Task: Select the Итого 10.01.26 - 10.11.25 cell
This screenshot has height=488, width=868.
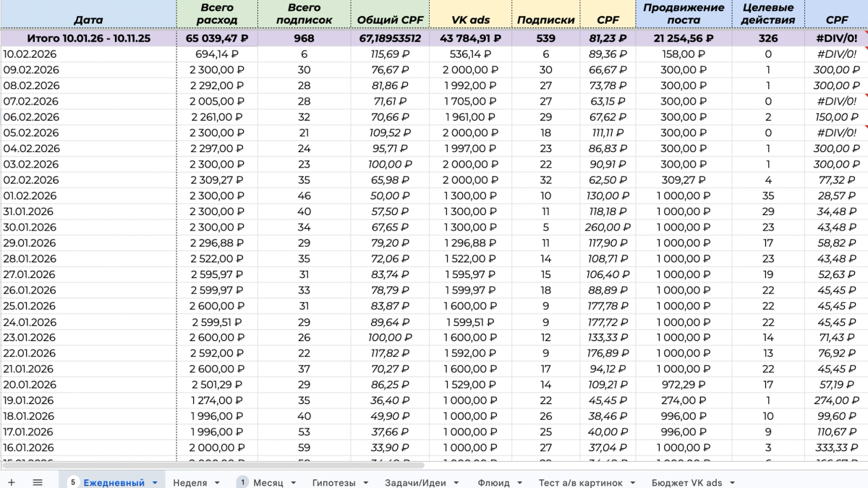Action: click(x=88, y=38)
